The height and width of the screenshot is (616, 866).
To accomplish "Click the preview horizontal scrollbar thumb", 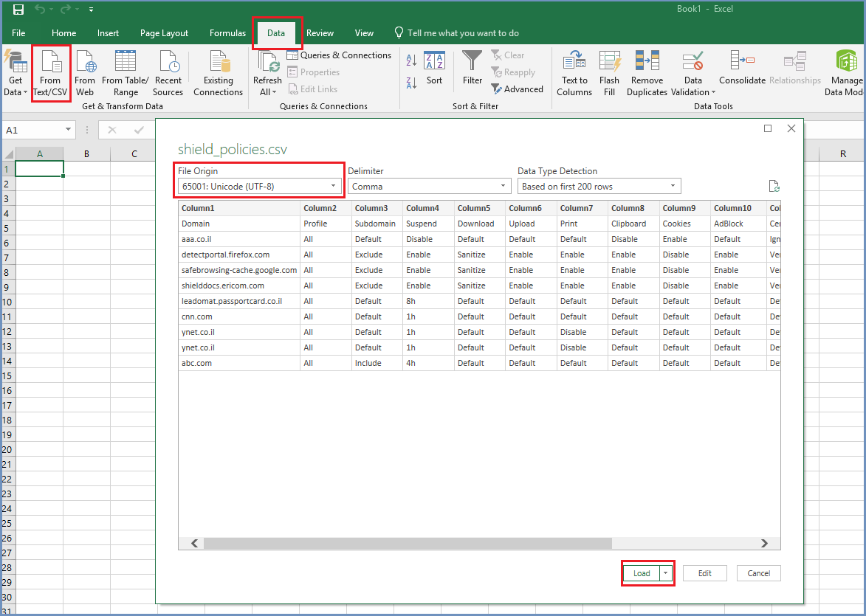I will 408,544.
